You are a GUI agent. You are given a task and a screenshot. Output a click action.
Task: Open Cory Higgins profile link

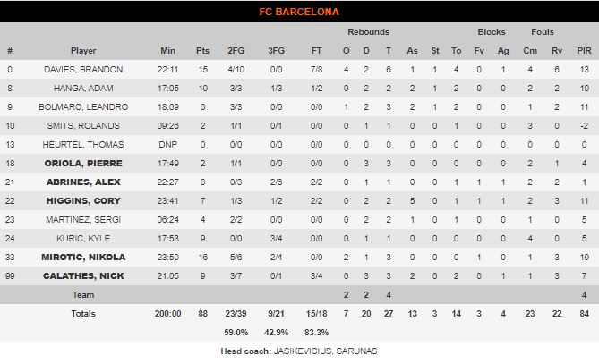click(83, 200)
